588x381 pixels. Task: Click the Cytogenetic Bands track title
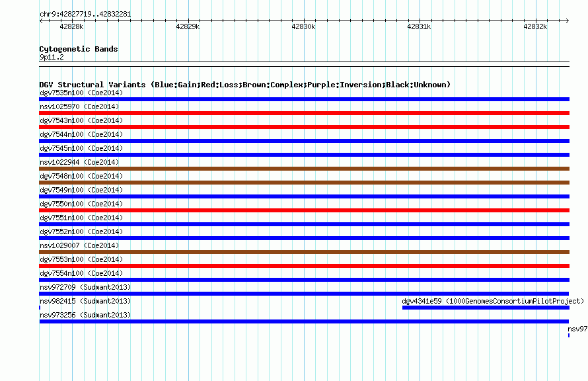[79, 49]
